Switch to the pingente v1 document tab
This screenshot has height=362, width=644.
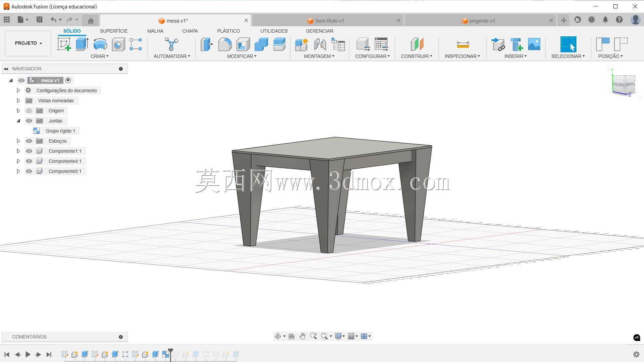[x=479, y=21]
